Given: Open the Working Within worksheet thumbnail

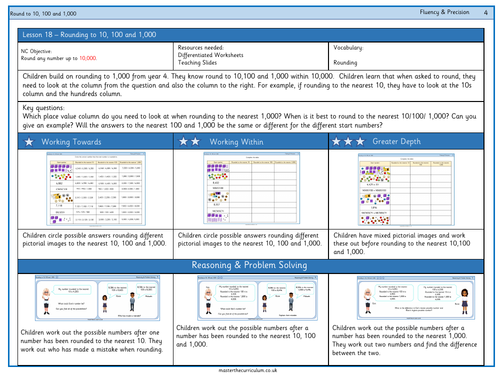Looking at the screenshot, I should pos(252,188).
